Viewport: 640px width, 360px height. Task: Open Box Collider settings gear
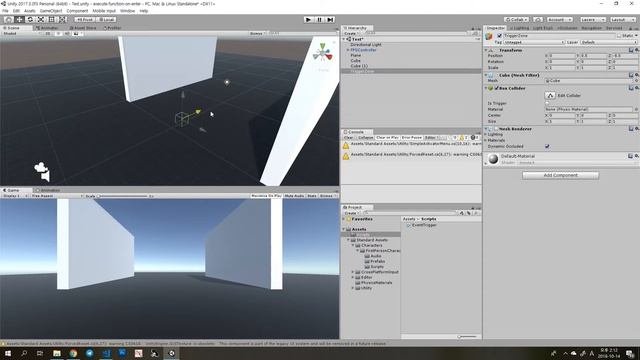(x=636, y=88)
